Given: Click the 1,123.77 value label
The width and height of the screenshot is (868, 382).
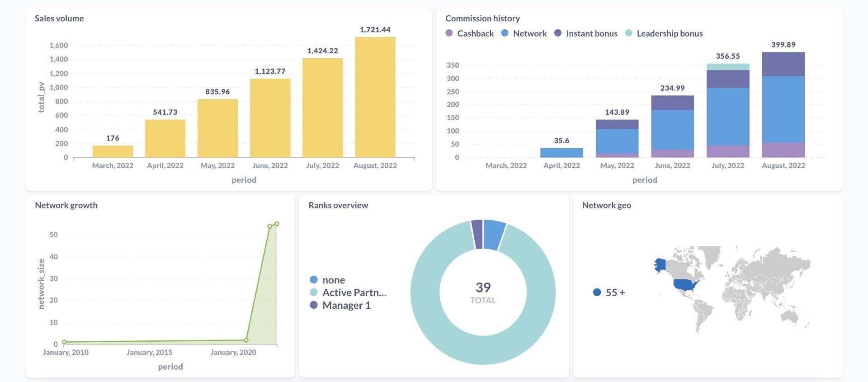Looking at the screenshot, I should click(270, 71).
